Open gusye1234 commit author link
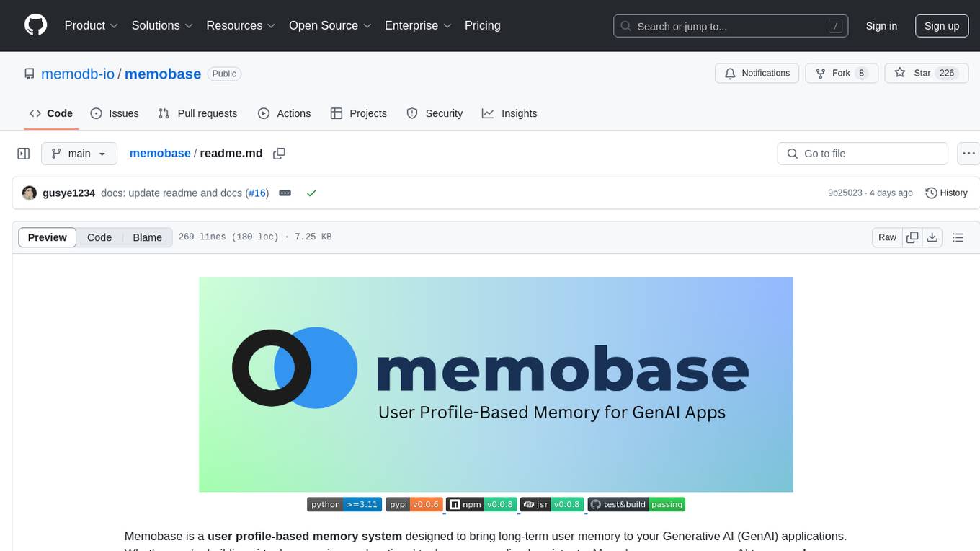The width and height of the screenshot is (980, 551). point(68,193)
